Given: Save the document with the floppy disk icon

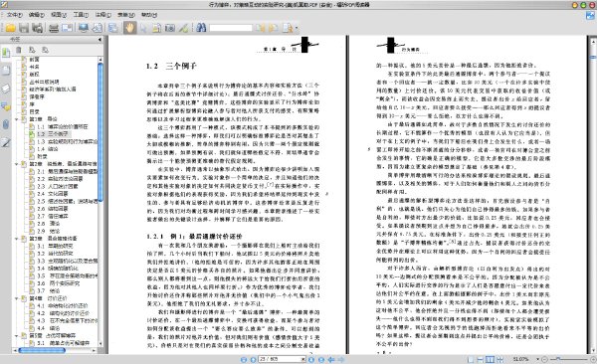Looking at the screenshot, I should pyautogui.click(x=24, y=28).
